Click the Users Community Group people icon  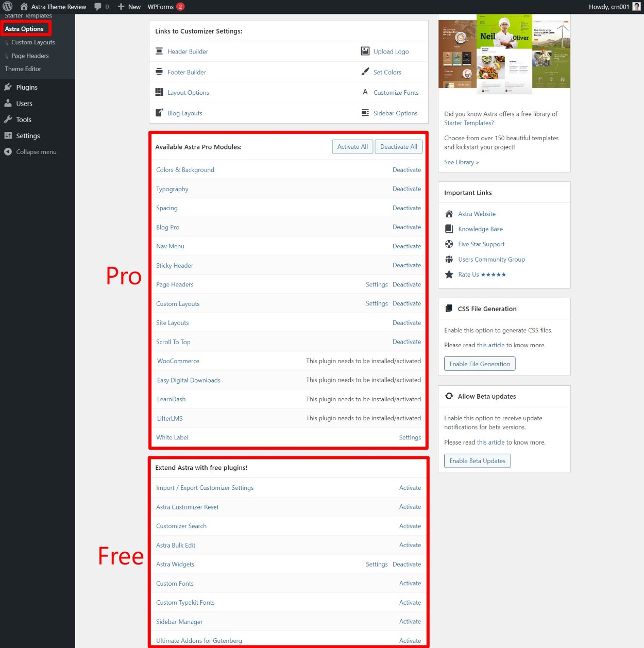pyautogui.click(x=449, y=259)
